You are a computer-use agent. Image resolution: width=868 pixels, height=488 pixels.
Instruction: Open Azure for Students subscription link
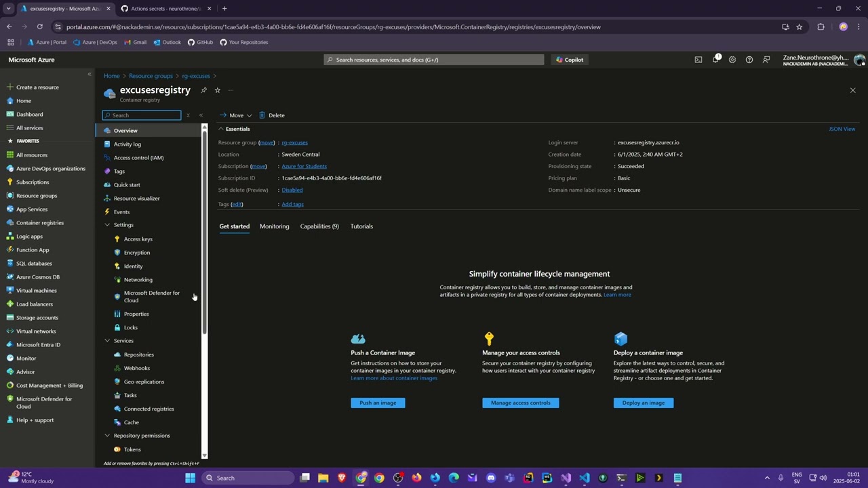[x=304, y=166]
